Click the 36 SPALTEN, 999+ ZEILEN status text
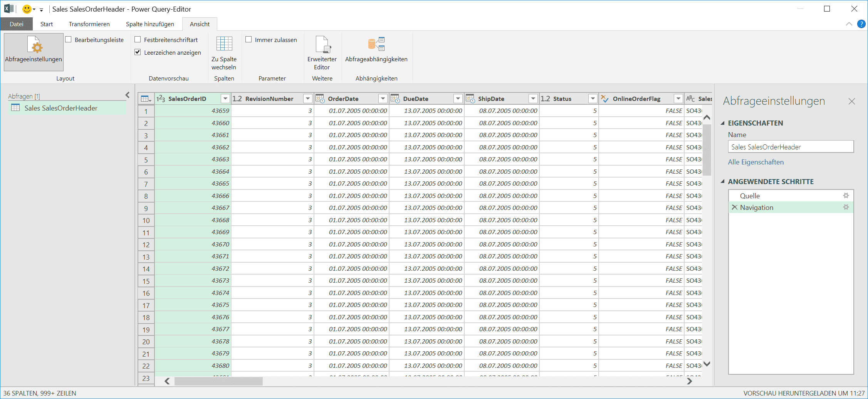The width and height of the screenshot is (868, 399). (x=40, y=393)
